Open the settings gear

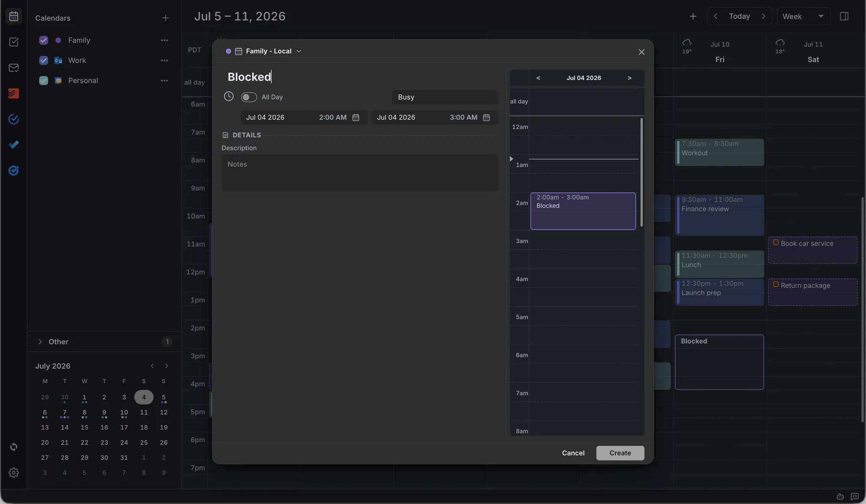pos(14,473)
